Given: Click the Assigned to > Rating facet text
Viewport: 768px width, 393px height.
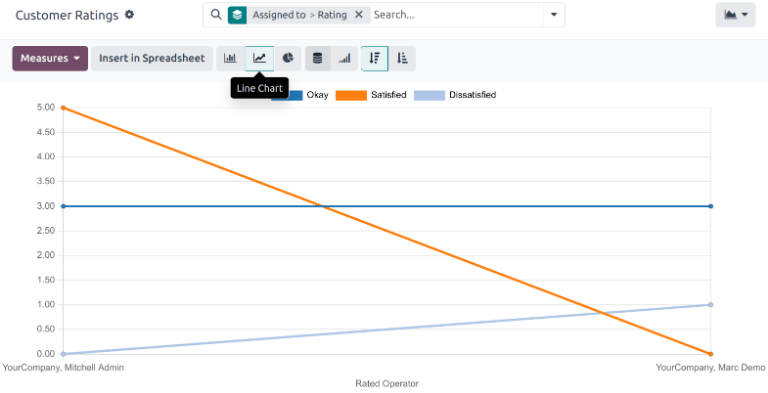Looking at the screenshot, I should 300,15.
